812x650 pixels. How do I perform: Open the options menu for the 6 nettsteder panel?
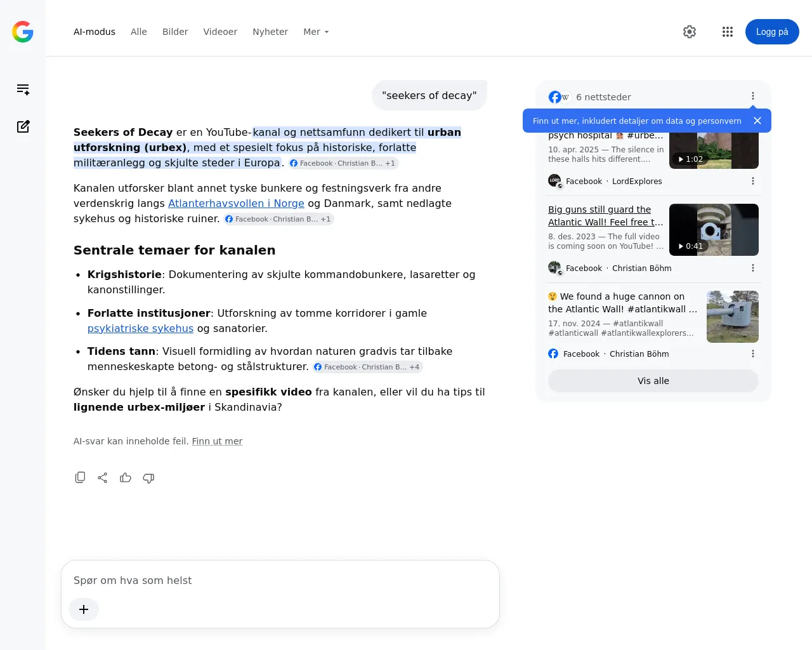753,96
